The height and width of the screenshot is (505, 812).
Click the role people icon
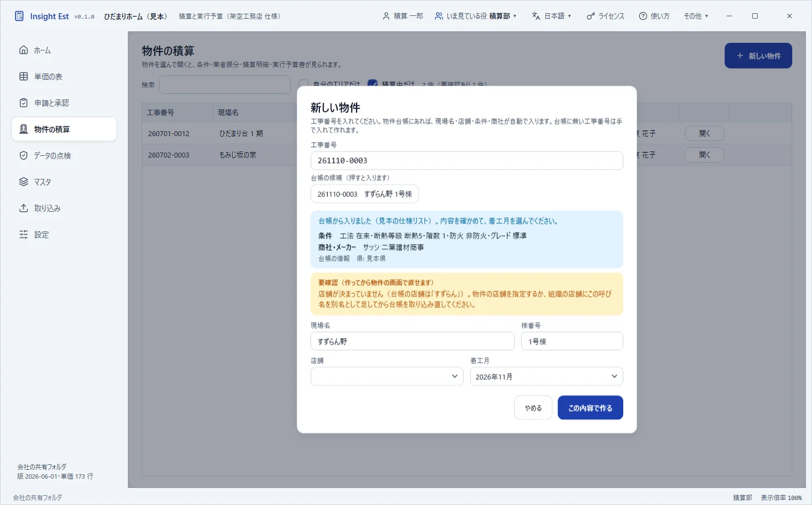click(439, 16)
